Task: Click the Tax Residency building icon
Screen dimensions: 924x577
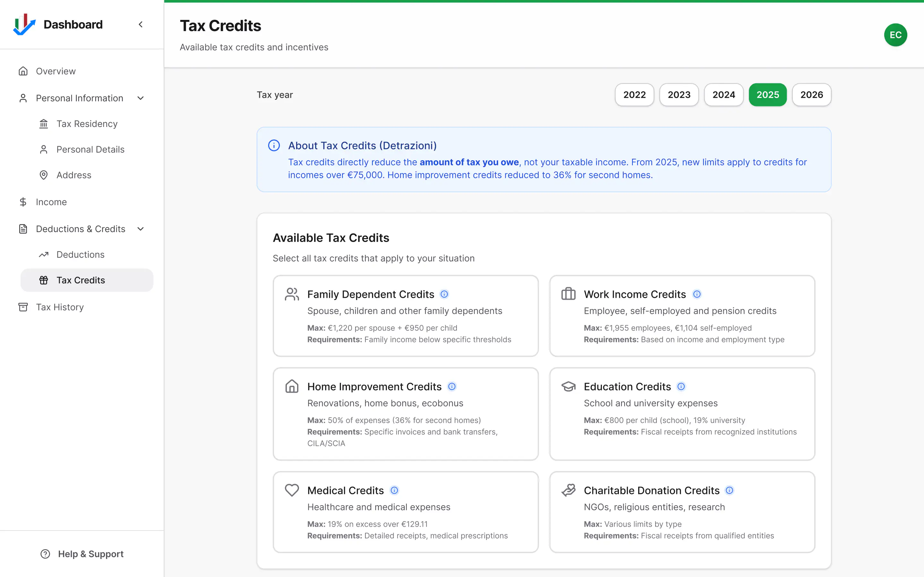Action: pos(44,123)
